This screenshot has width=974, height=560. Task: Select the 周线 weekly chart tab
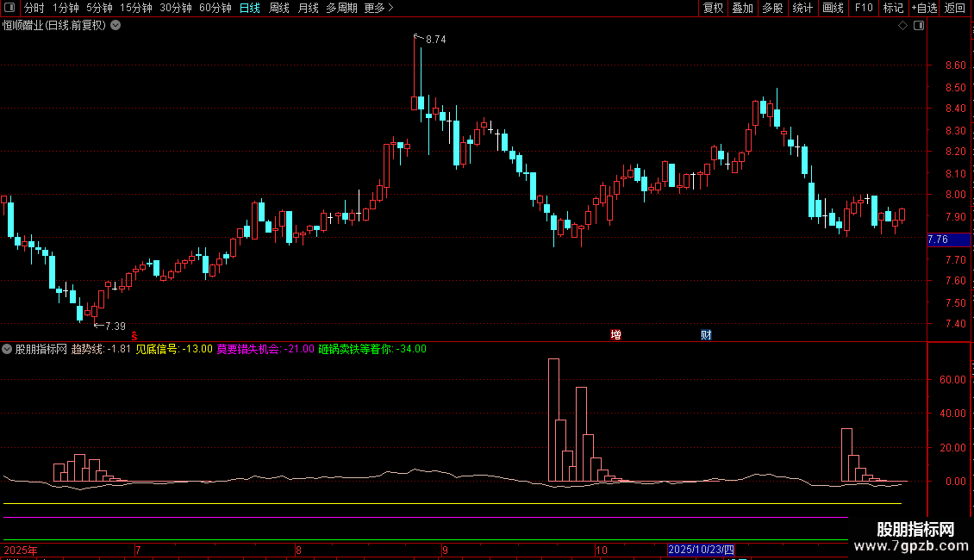coord(279,8)
